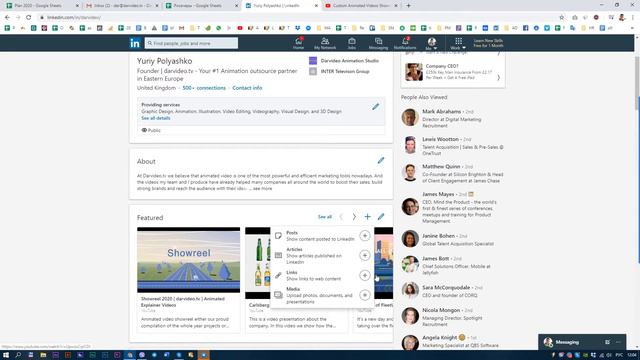Open Lewis Wootton profile

click(x=440, y=139)
